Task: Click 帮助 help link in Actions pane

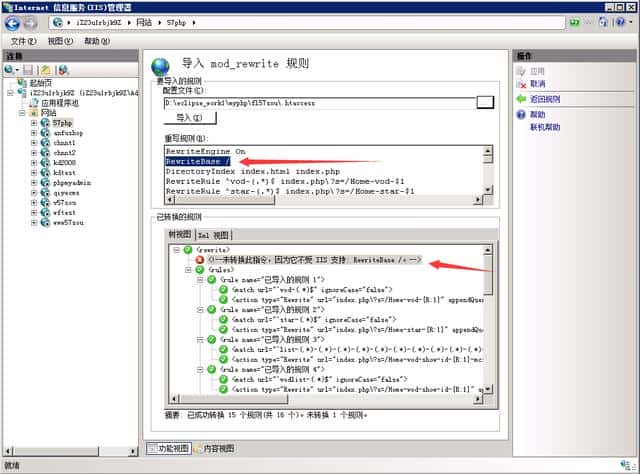Action: (537, 115)
